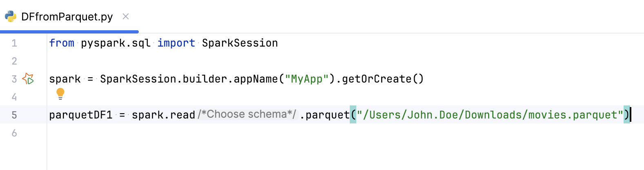
Task: Click the pyspark.sql module name
Action: (115, 43)
